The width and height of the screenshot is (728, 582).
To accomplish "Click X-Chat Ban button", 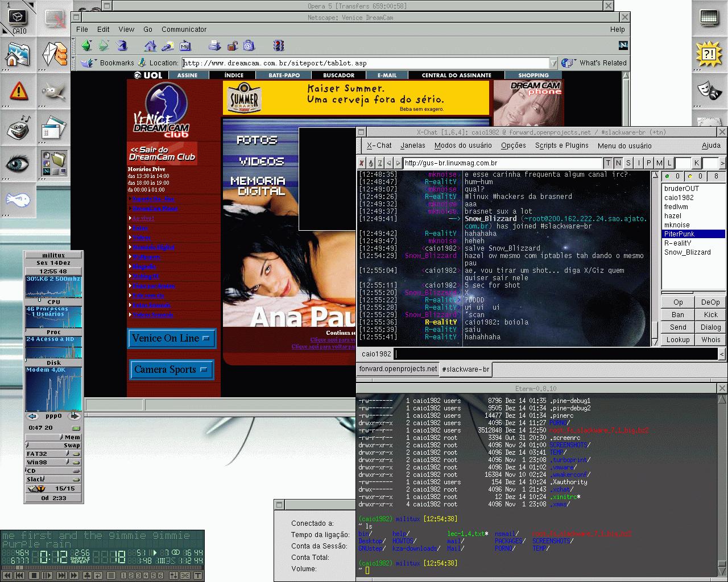I will point(678,315).
